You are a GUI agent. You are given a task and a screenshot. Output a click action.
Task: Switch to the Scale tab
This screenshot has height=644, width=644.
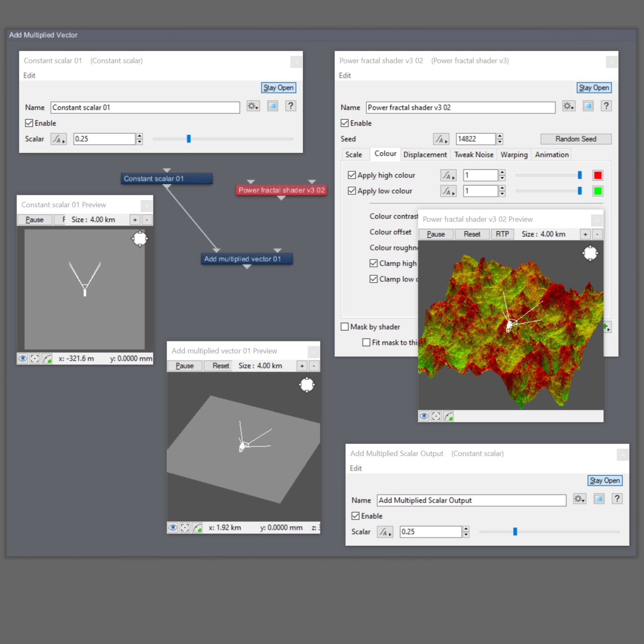[353, 155]
